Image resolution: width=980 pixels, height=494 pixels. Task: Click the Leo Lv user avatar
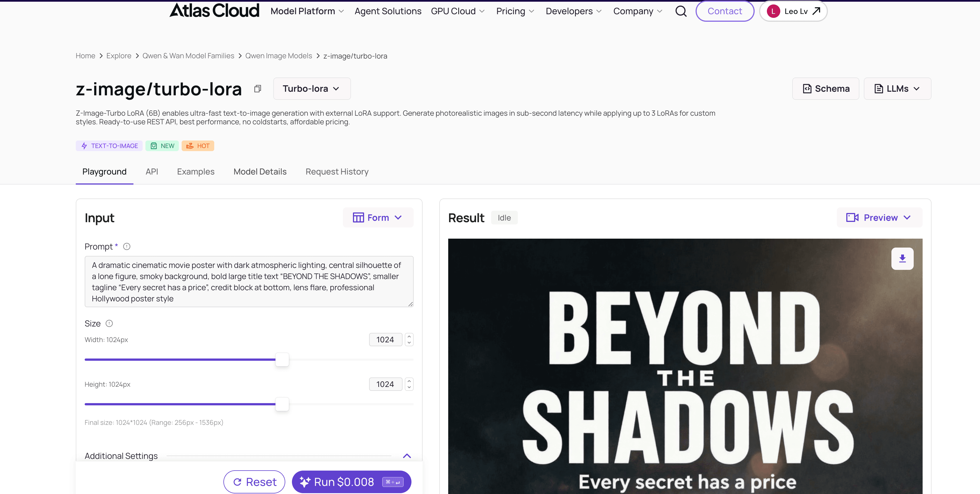click(x=773, y=11)
